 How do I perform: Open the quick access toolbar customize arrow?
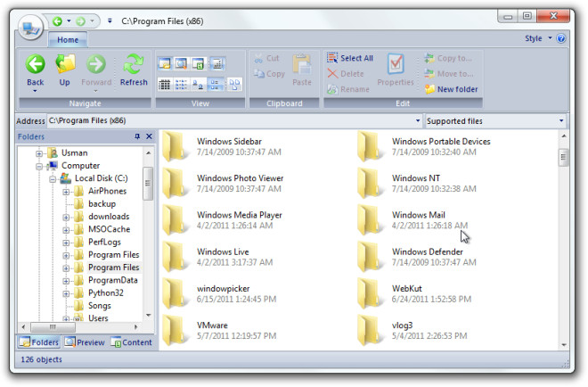point(110,21)
